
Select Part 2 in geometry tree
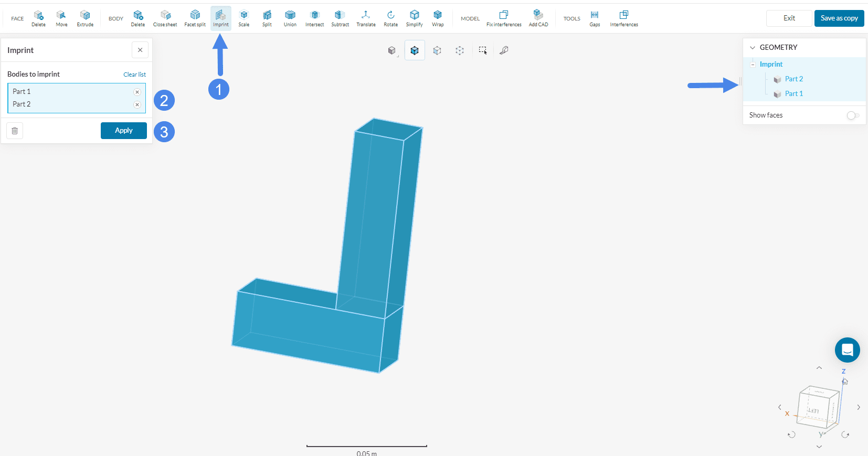[x=793, y=79]
